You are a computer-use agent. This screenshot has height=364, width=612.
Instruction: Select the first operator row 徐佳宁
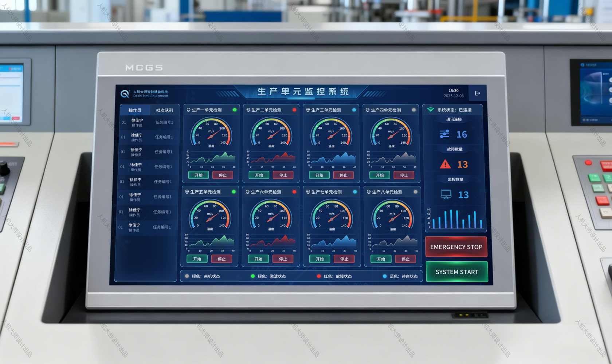148,122
